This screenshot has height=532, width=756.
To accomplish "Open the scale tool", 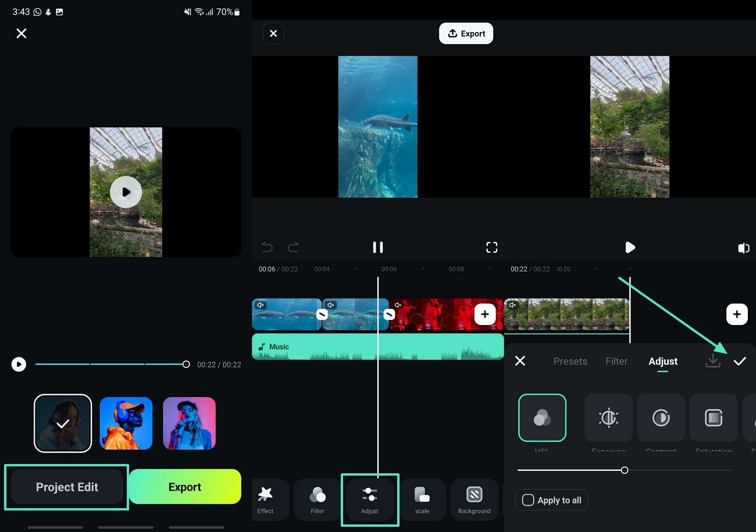I will click(422, 500).
